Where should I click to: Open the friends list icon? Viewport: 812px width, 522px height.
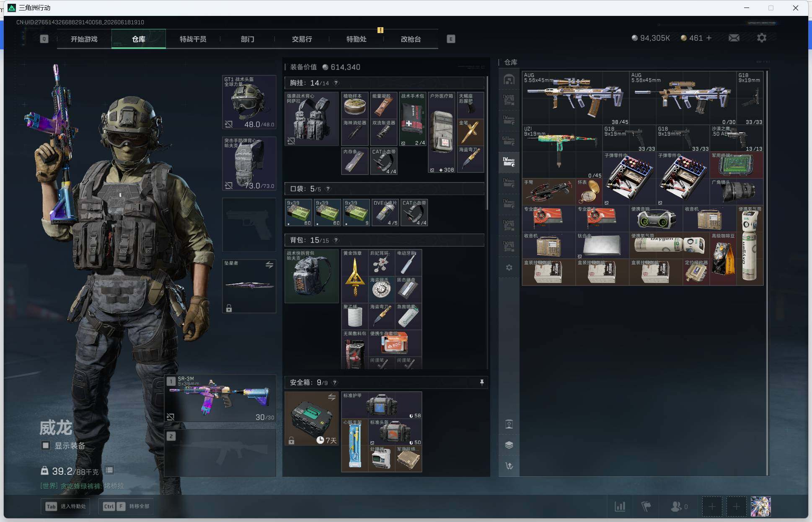tap(679, 507)
